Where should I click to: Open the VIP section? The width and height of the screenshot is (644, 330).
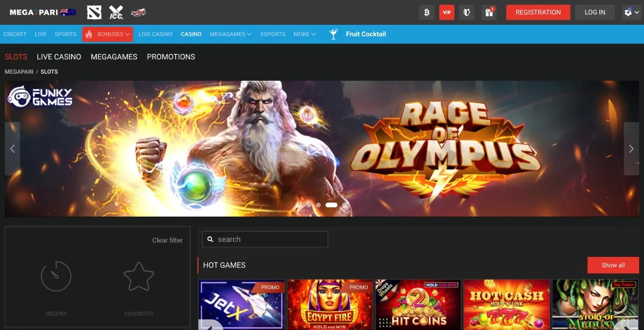[446, 12]
